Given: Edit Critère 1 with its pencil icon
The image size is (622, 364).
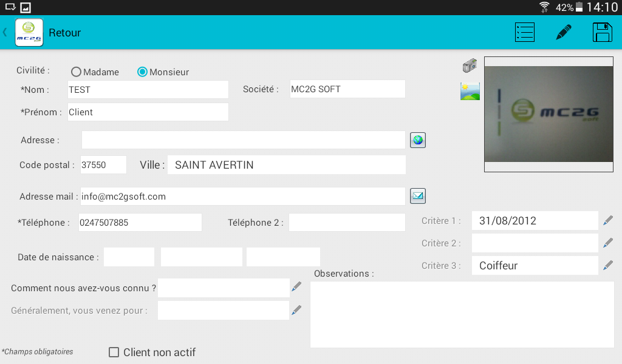Looking at the screenshot, I should (608, 221).
